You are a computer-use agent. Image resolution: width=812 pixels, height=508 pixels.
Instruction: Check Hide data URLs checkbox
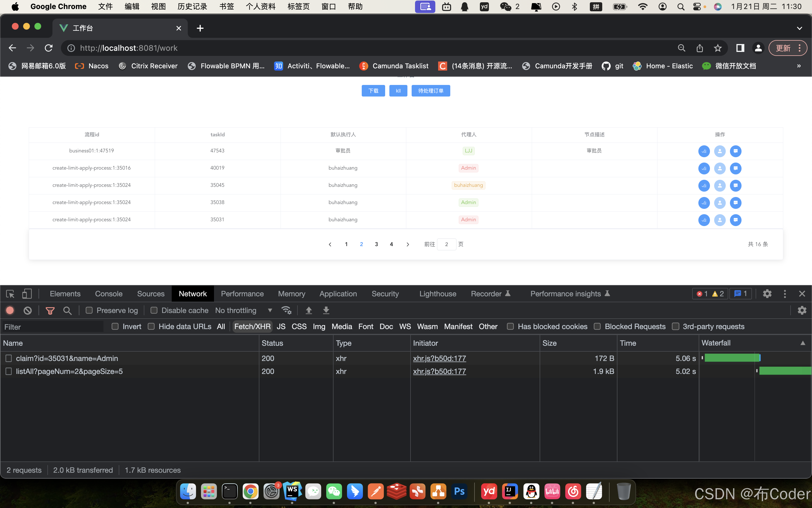pos(151,327)
